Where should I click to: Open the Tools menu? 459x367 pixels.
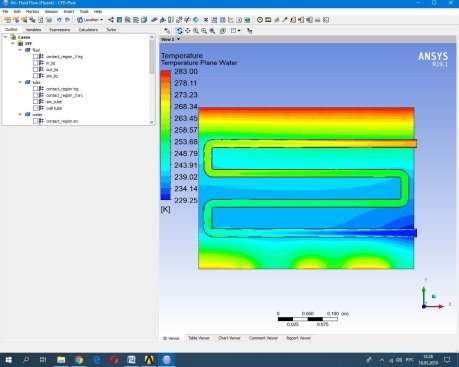(84, 11)
